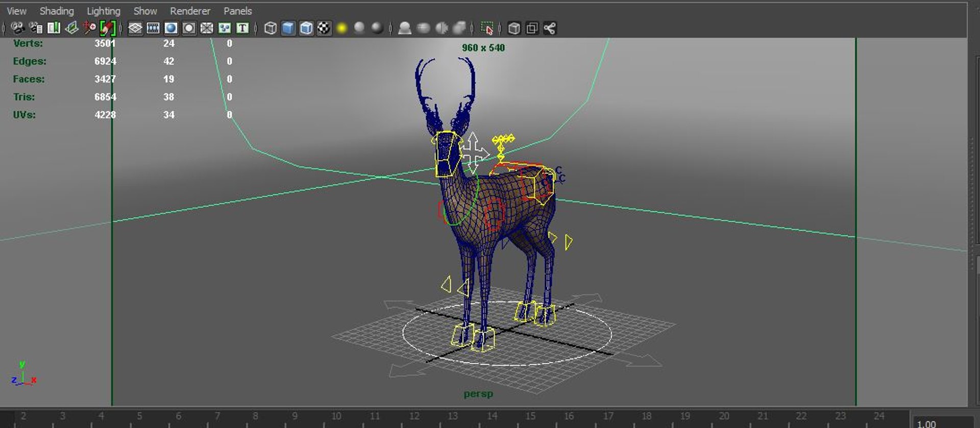Click the Grease Pencil icon

(108, 28)
